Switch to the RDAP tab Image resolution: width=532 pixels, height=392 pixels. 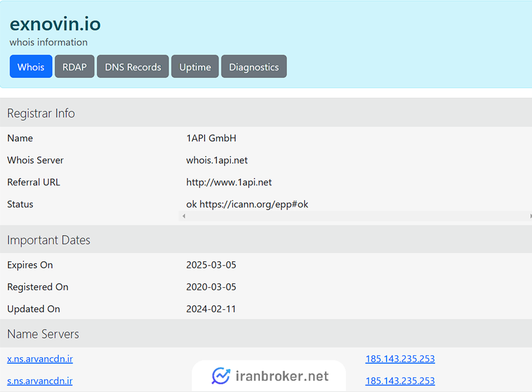pyautogui.click(x=74, y=67)
